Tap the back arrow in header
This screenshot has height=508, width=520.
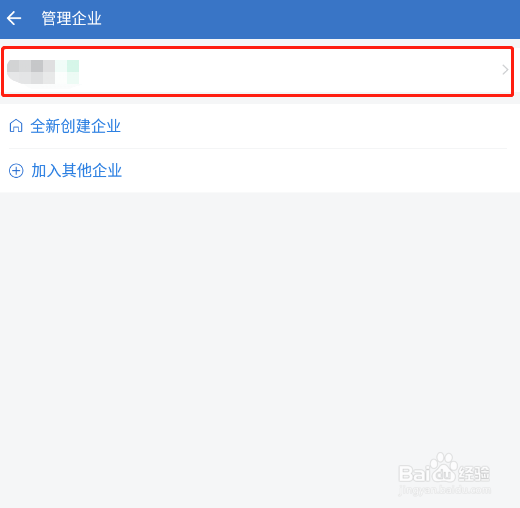tap(14, 18)
